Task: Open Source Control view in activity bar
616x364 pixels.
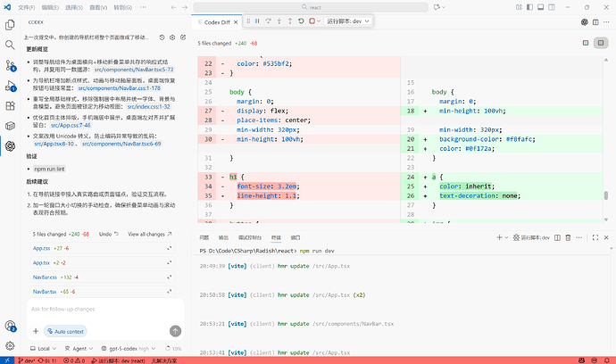Action: [10, 66]
